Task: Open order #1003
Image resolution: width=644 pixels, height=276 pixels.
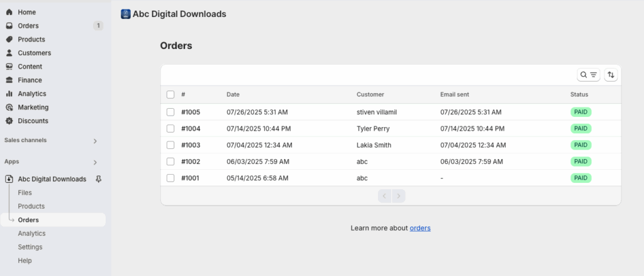Action: (x=191, y=145)
